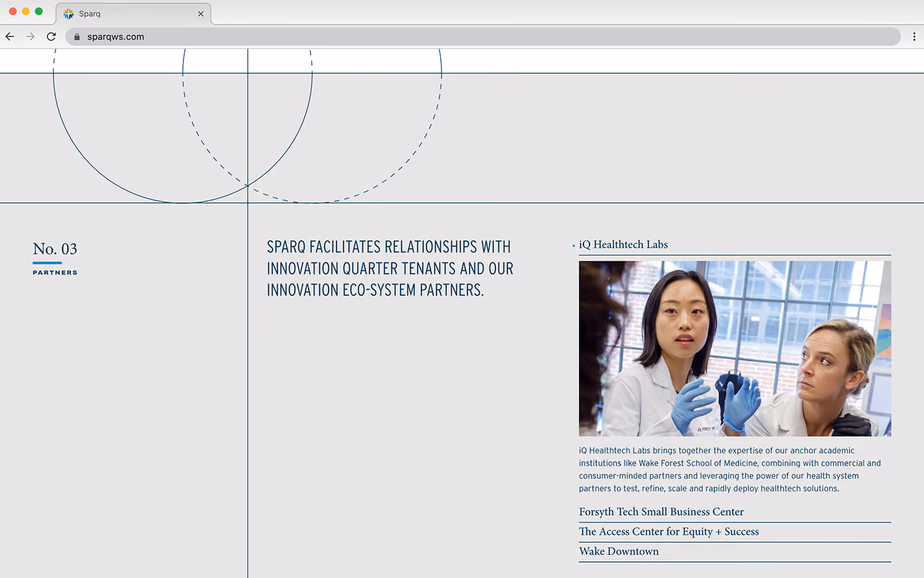Viewport: 924px width, 578px height.
Task: Close the window with red button
Action: (x=13, y=12)
